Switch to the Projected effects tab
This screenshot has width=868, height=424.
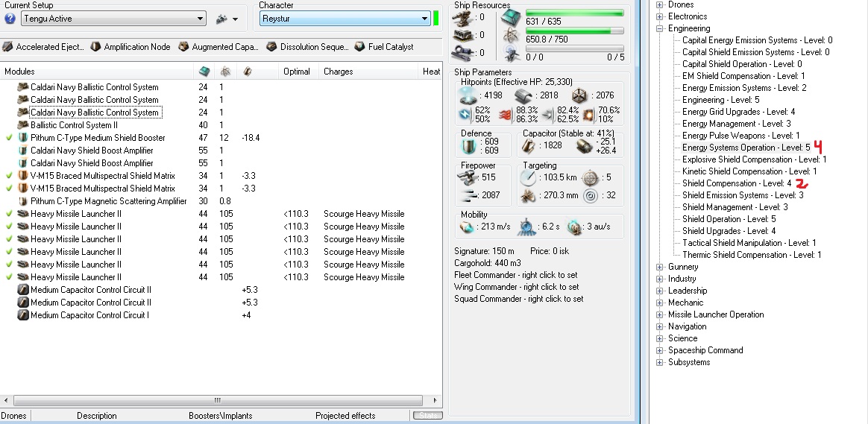345,416
